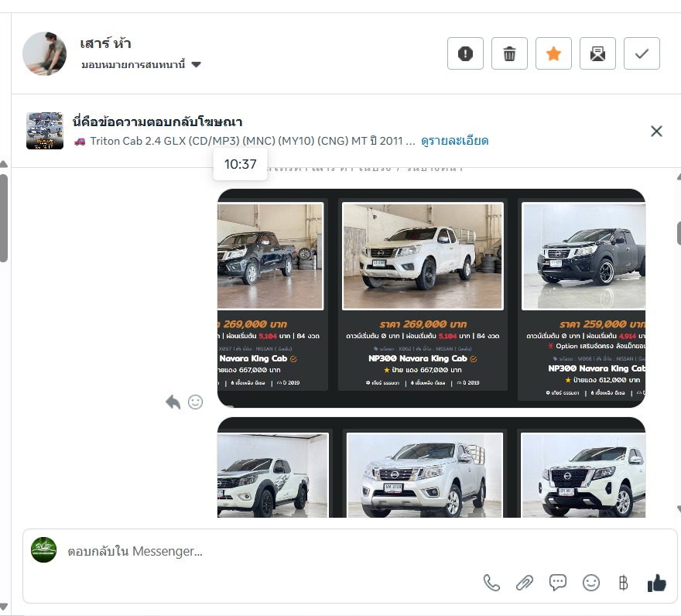Click ราคา 259,000 บาท price text

pos(602,324)
